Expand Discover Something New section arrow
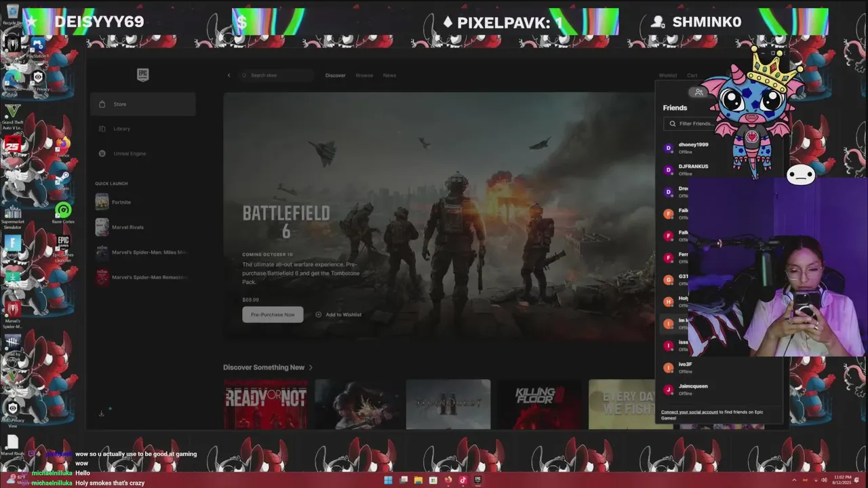The height and width of the screenshot is (488, 868). [x=311, y=367]
